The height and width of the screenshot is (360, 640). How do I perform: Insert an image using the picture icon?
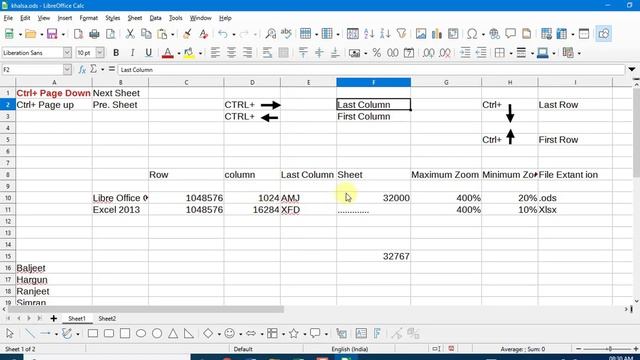[421, 34]
